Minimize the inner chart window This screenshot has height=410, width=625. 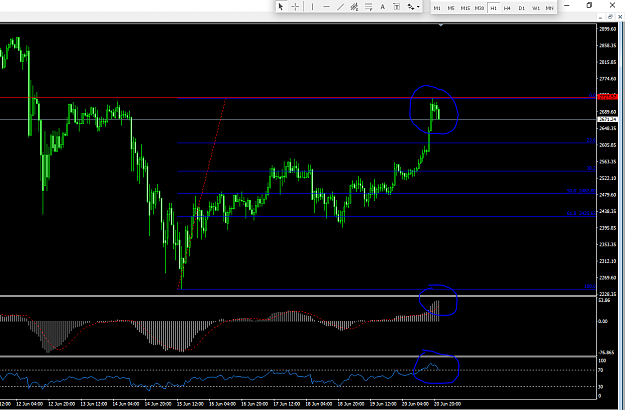[x=600, y=17]
